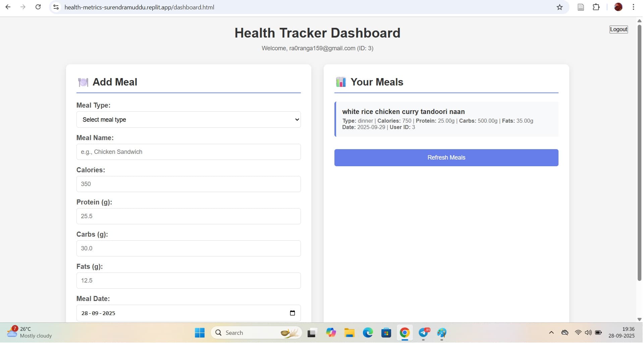Click the Logout button
The image size is (644, 362).
pos(618,29)
